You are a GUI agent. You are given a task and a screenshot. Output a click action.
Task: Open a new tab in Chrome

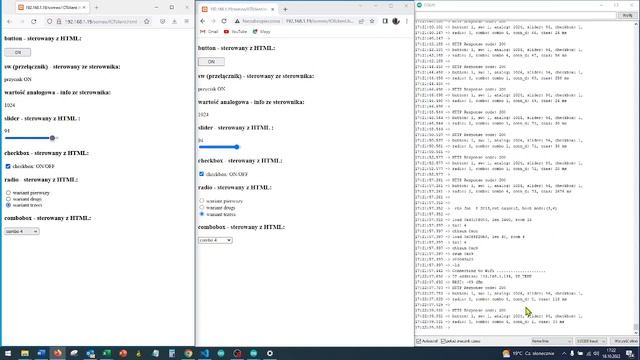(x=285, y=9)
